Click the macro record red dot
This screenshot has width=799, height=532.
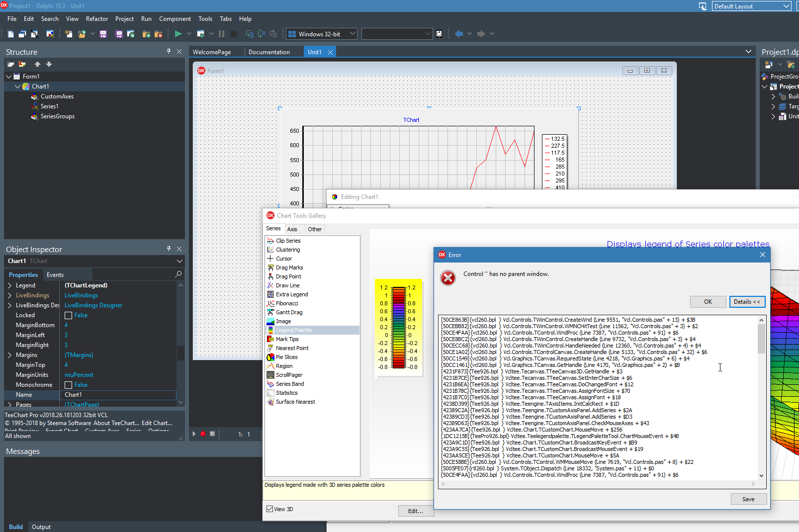tap(203, 434)
